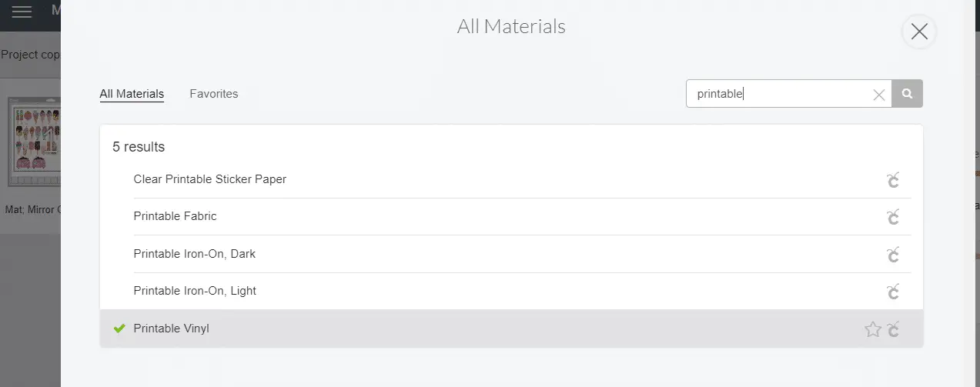
Task: Click the mat preview thumbnail
Action: pyautogui.click(x=33, y=142)
